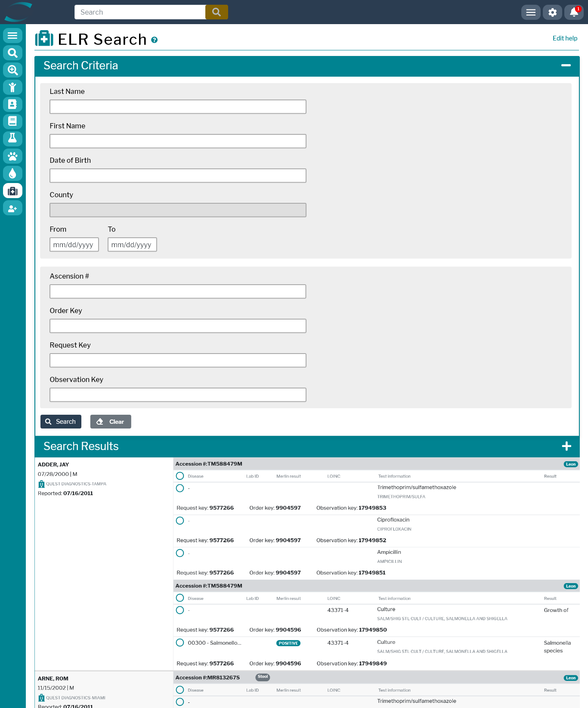Click Leon badge on MR813267S accession
The width and height of the screenshot is (588, 708).
(571, 678)
